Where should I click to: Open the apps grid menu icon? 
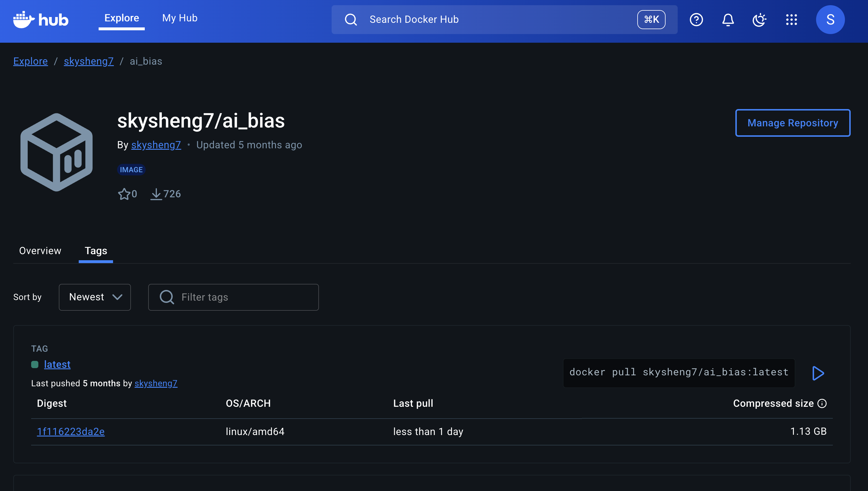tap(791, 20)
